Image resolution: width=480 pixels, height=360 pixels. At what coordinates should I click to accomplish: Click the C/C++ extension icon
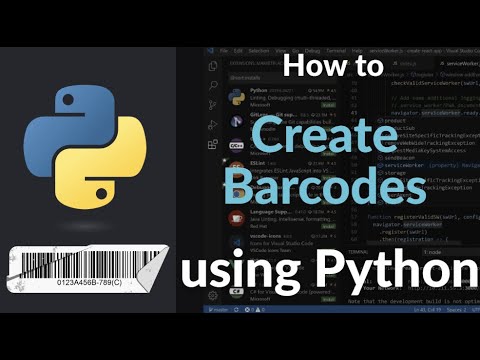click(x=237, y=145)
